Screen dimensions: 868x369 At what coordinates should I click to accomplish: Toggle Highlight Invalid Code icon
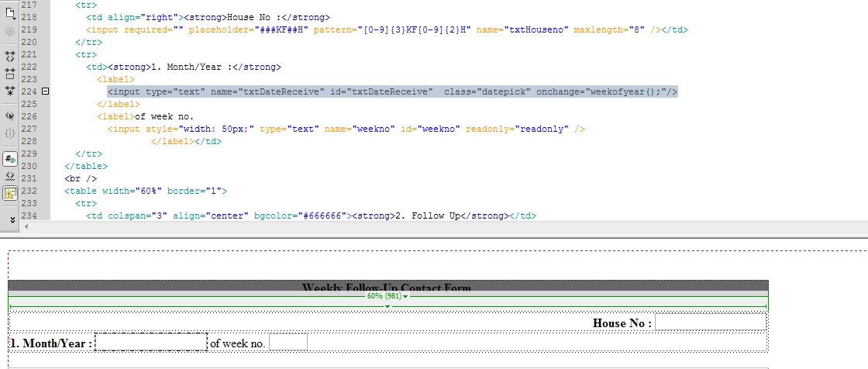pos(10,176)
